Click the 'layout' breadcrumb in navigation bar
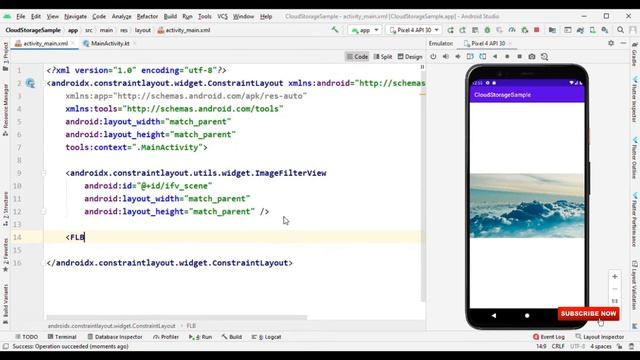The height and width of the screenshot is (360, 640). [143, 30]
